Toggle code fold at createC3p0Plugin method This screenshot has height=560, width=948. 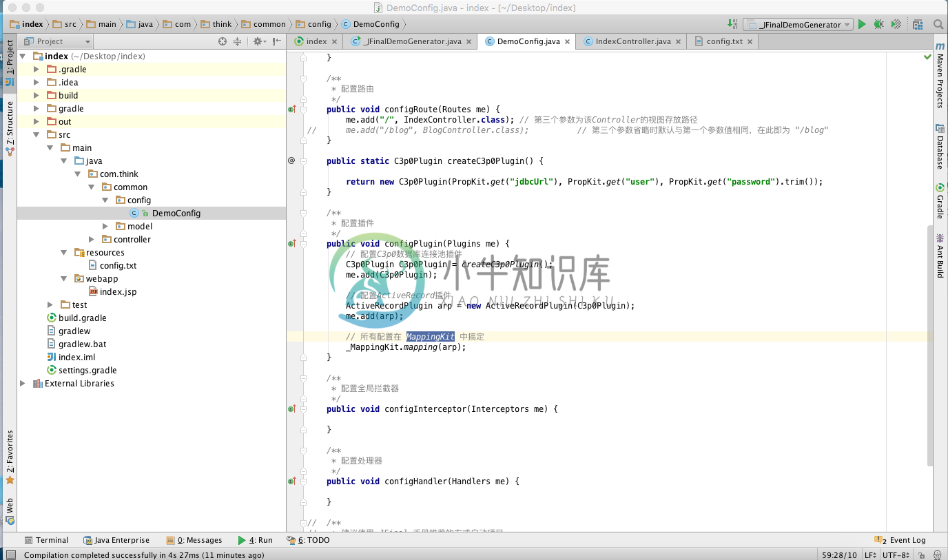(303, 160)
